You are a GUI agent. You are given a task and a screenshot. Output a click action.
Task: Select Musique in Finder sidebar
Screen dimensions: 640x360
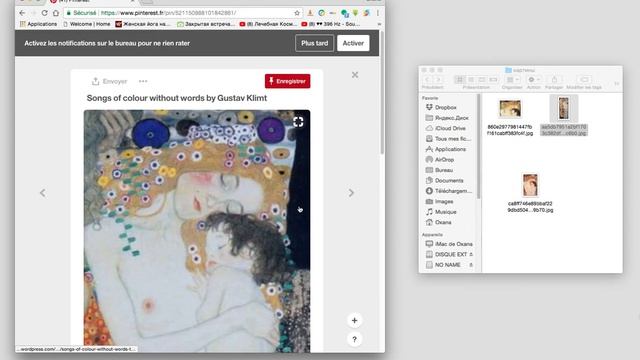pyautogui.click(x=441, y=212)
